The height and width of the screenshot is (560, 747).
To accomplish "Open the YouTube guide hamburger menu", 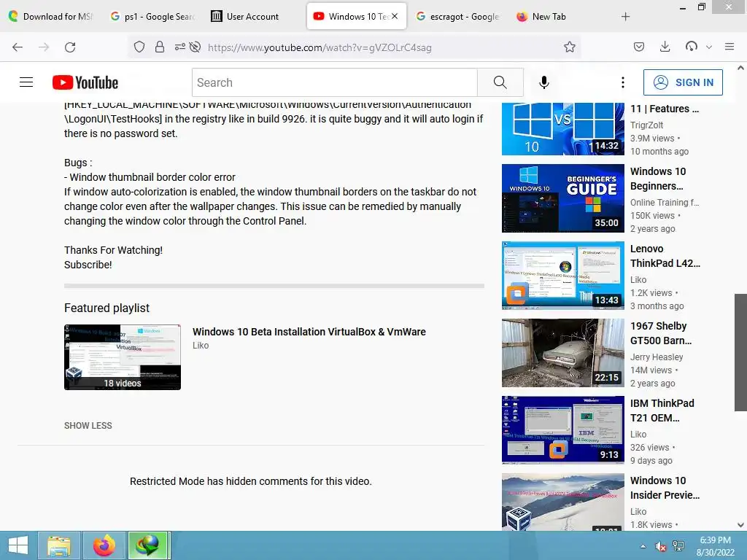I will coord(26,82).
